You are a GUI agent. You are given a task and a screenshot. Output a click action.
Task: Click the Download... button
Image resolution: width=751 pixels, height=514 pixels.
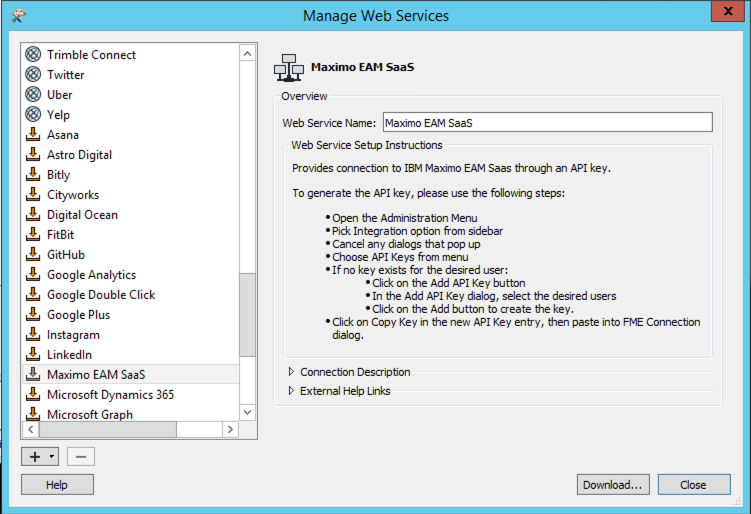[613, 485]
